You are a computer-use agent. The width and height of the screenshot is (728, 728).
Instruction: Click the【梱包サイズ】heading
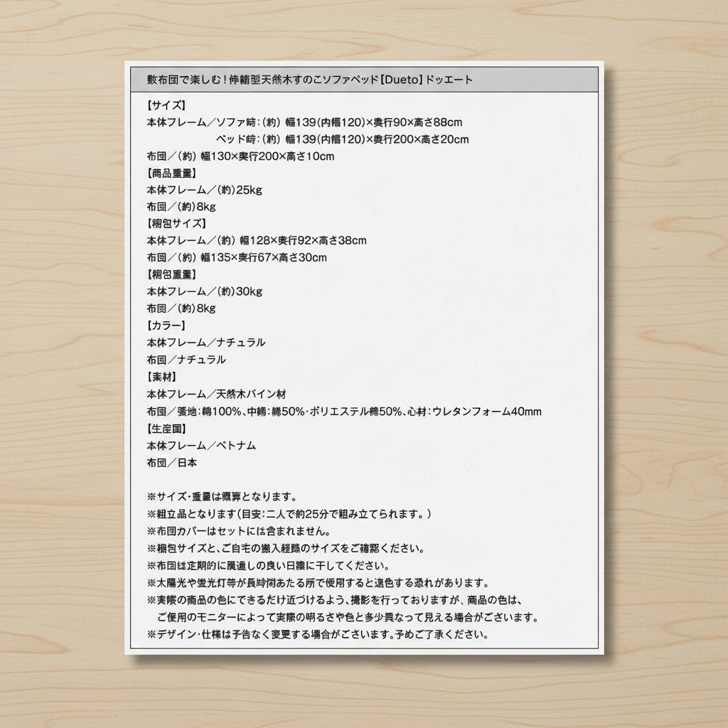[x=176, y=224]
